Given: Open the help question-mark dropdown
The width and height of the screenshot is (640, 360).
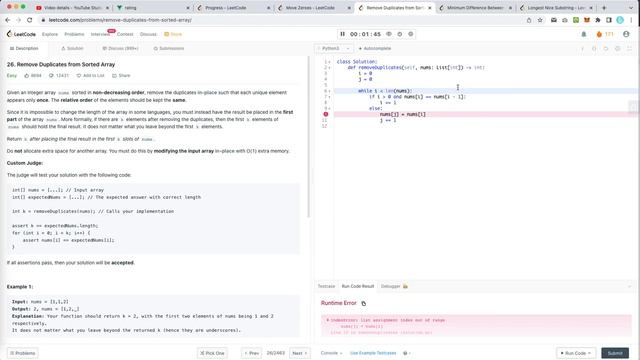Looking at the screenshot, I should click(x=407, y=353).
